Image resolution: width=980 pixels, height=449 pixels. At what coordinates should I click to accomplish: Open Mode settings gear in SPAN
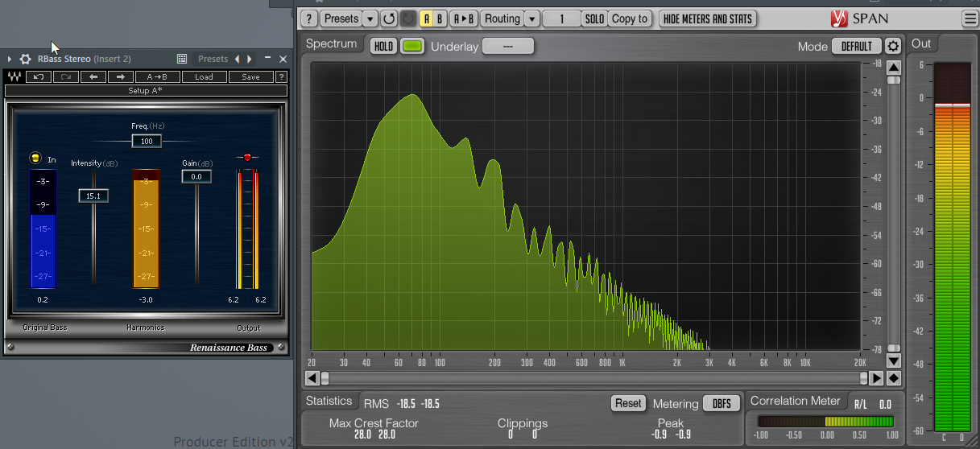tap(893, 46)
